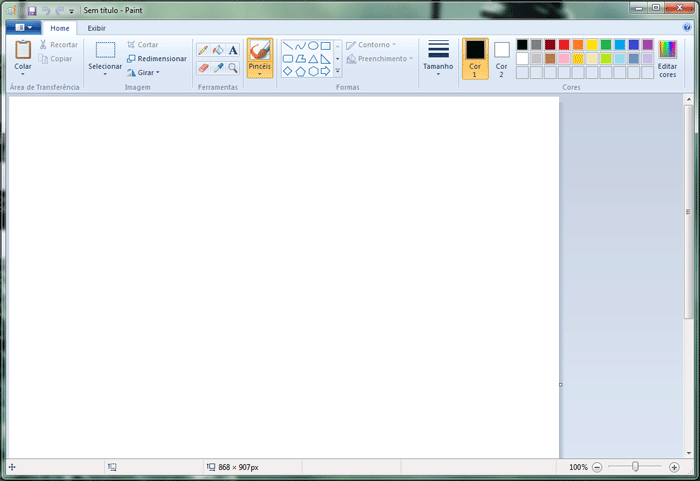Select the Pencil tool
The image size is (700, 481).
point(203,50)
